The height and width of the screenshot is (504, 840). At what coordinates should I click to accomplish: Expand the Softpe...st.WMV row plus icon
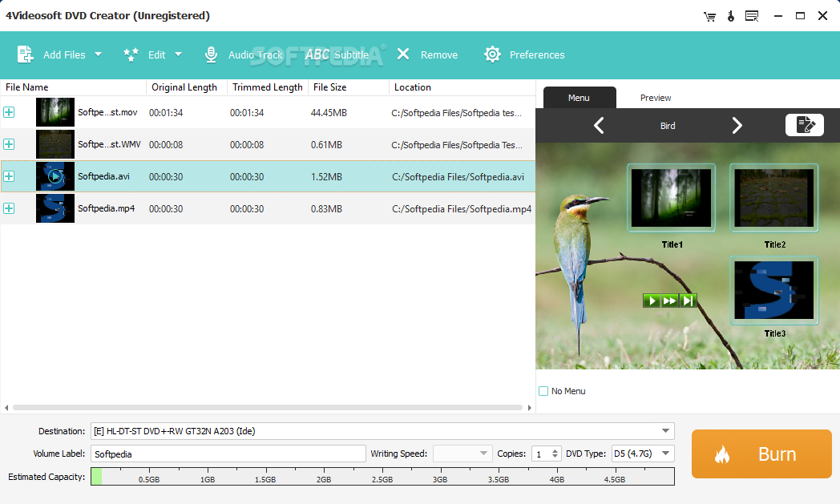tap(9, 144)
